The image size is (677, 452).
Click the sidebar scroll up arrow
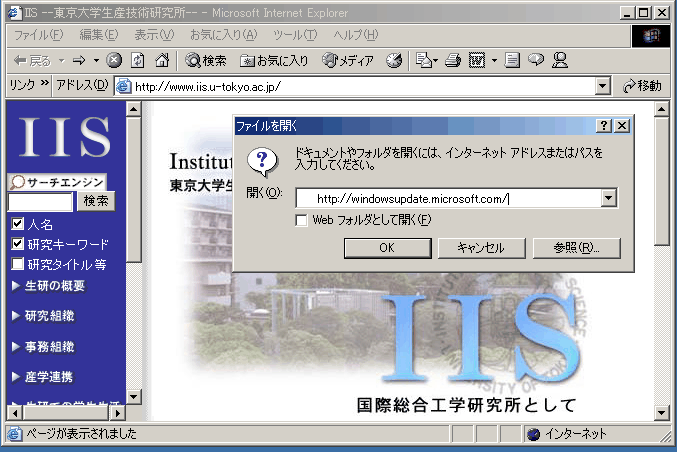point(134,109)
